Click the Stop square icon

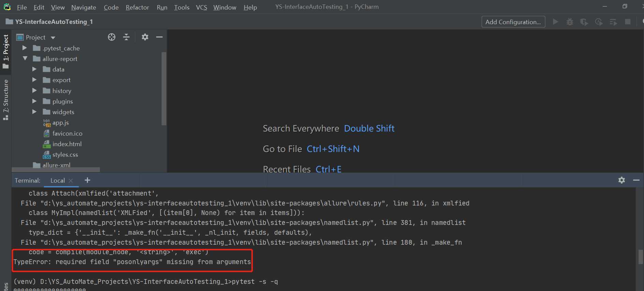point(628,22)
